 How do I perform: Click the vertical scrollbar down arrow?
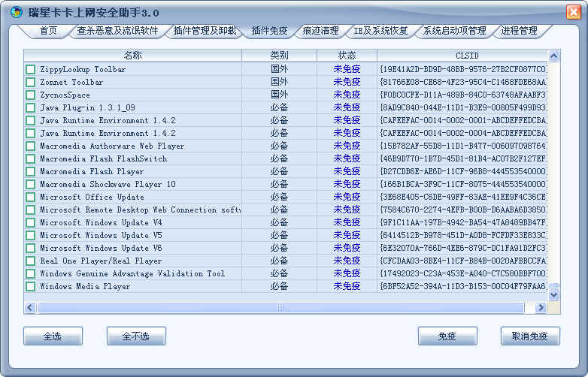(554, 294)
